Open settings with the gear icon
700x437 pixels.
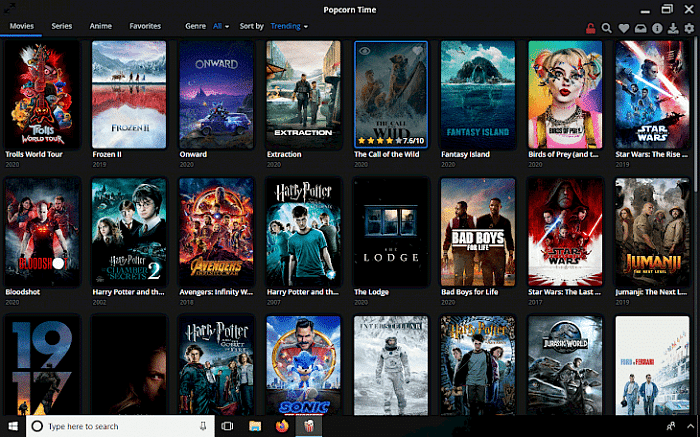coord(689,29)
